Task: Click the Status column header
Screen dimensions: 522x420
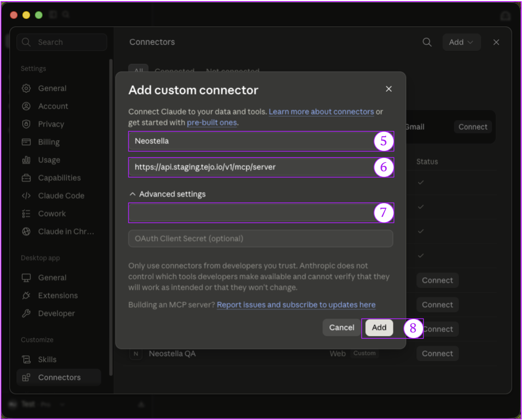Action: (427, 161)
